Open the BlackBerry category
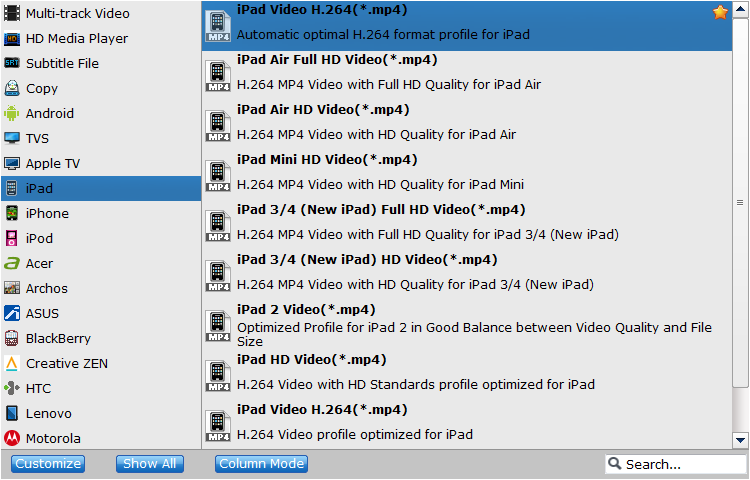750x480 pixels. pos(101,338)
